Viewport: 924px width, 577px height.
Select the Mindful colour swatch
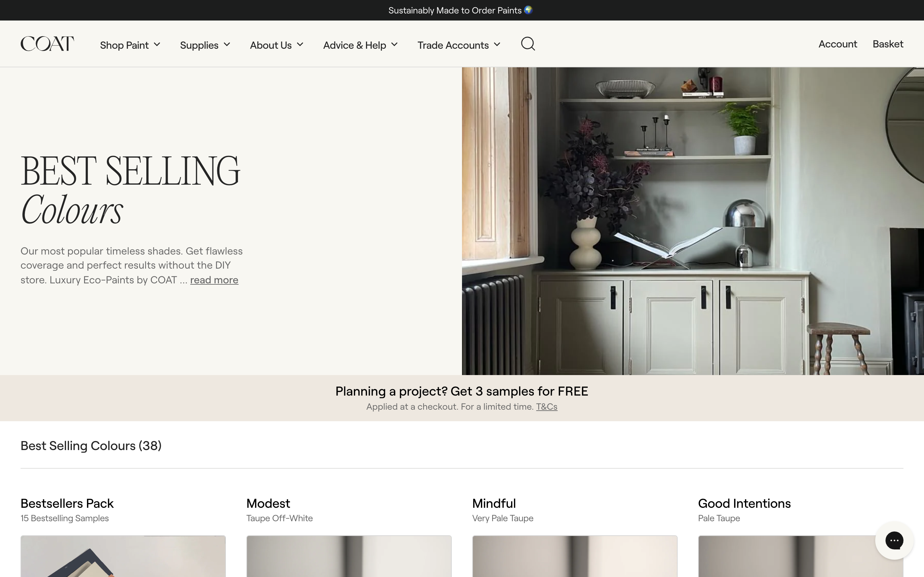[574, 556]
